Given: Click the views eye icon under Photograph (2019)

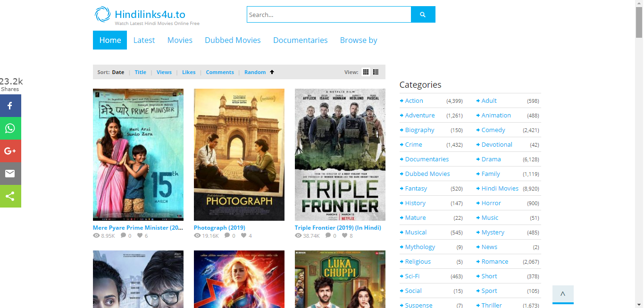Looking at the screenshot, I should pyautogui.click(x=197, y=235).
